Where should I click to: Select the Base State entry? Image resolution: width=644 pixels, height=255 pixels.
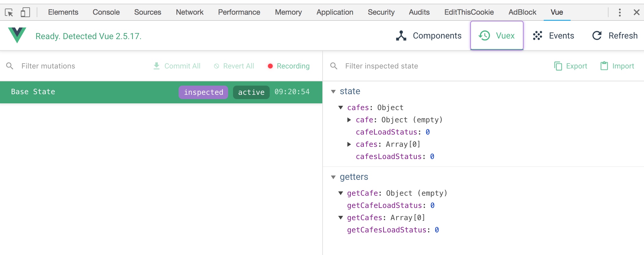pyautogui.click(x=161, y=92)
